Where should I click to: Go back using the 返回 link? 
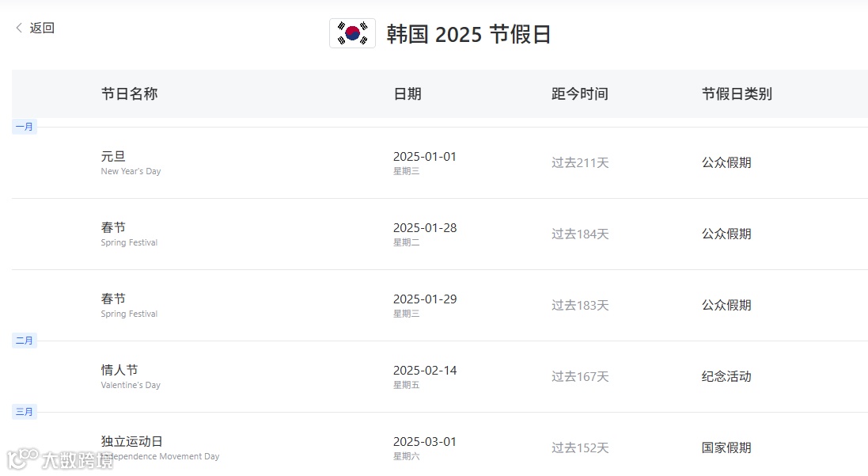(x=42, y=28)
